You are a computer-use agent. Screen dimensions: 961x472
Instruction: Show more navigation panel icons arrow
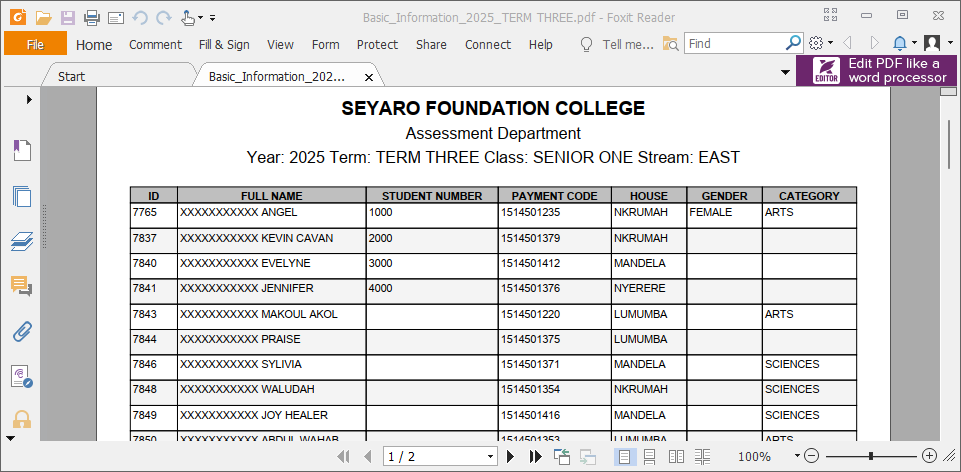click(x=10, y=438)
